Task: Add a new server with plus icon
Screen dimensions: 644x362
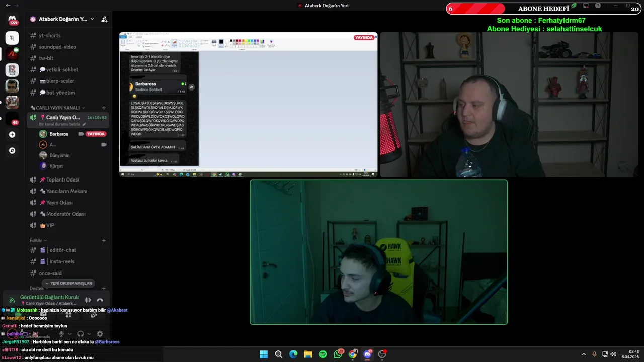Action: pos(12,134)
